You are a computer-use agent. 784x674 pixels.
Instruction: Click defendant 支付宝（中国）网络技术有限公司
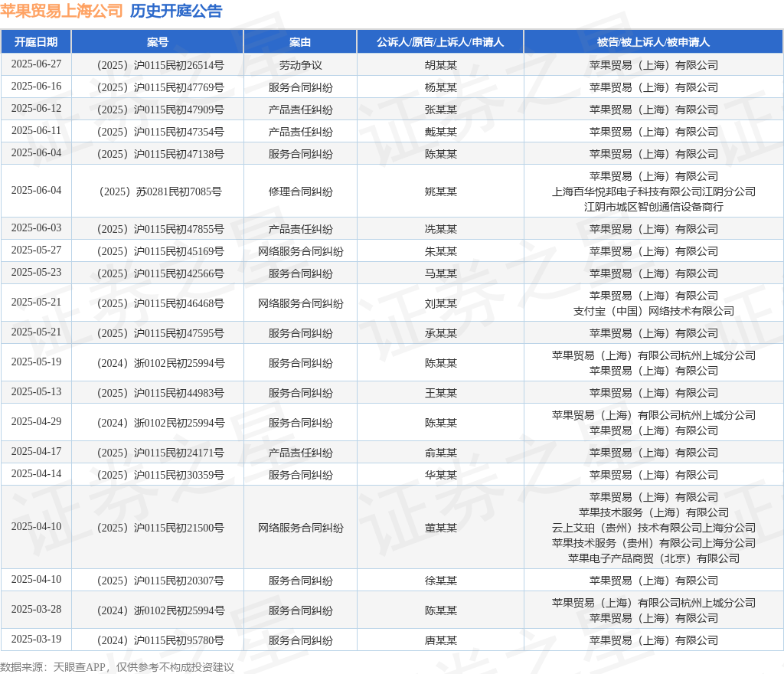point(654,311)
